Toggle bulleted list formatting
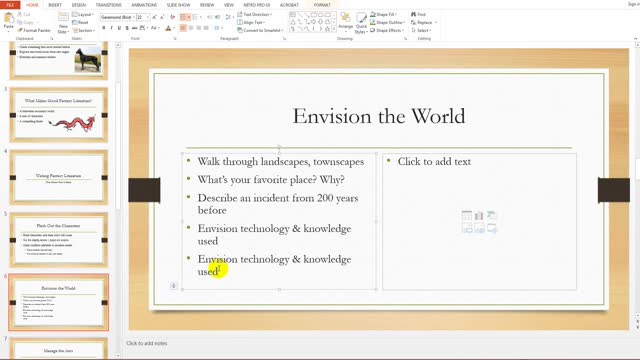This screenshot has height=360, width=640. click(x=184, y=17)
